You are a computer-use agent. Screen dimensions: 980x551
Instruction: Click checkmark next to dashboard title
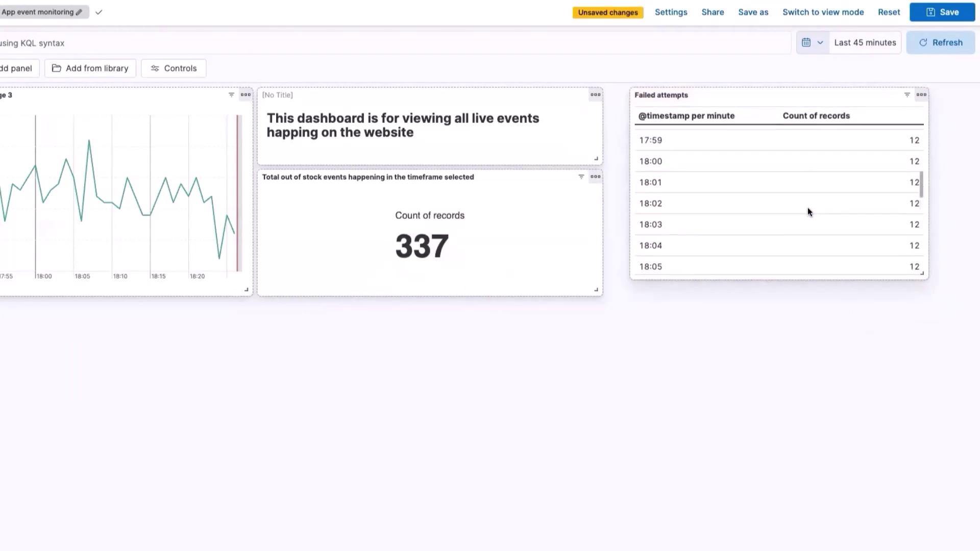coord(99,12)
